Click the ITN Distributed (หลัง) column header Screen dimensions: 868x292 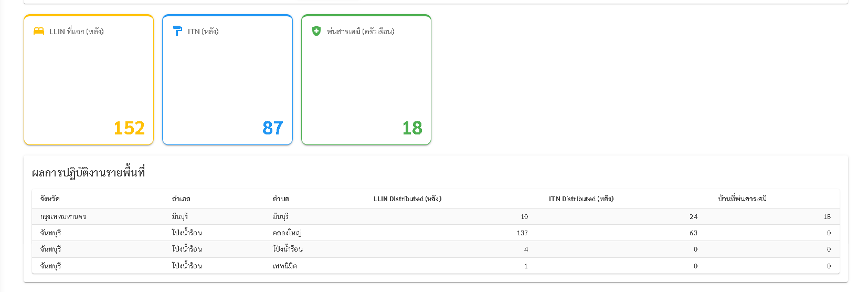[581, 199]
